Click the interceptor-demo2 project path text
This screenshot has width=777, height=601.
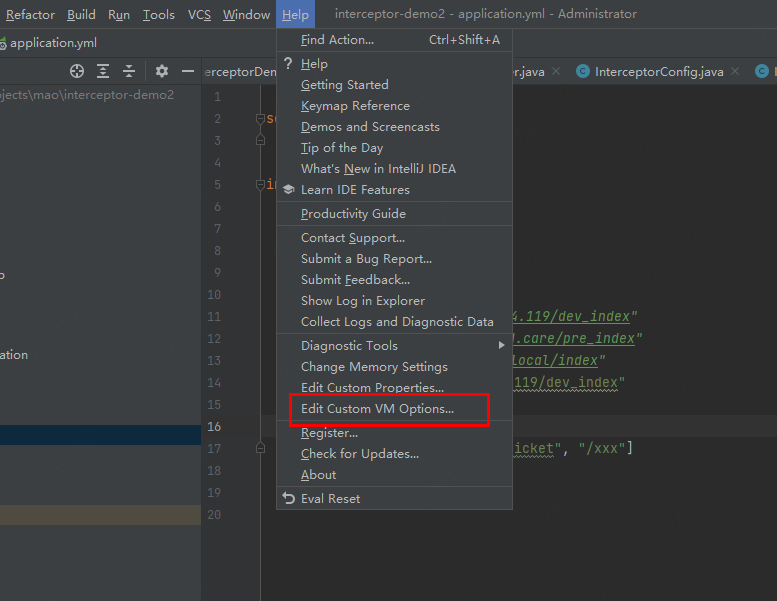click(87, 95)
